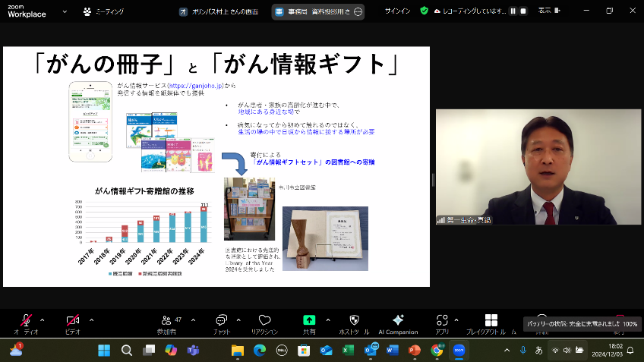Image resolution: width=644 pixels, height=362 pixels.
Task: Open the participants panel
Action: (x=167, y=321)
